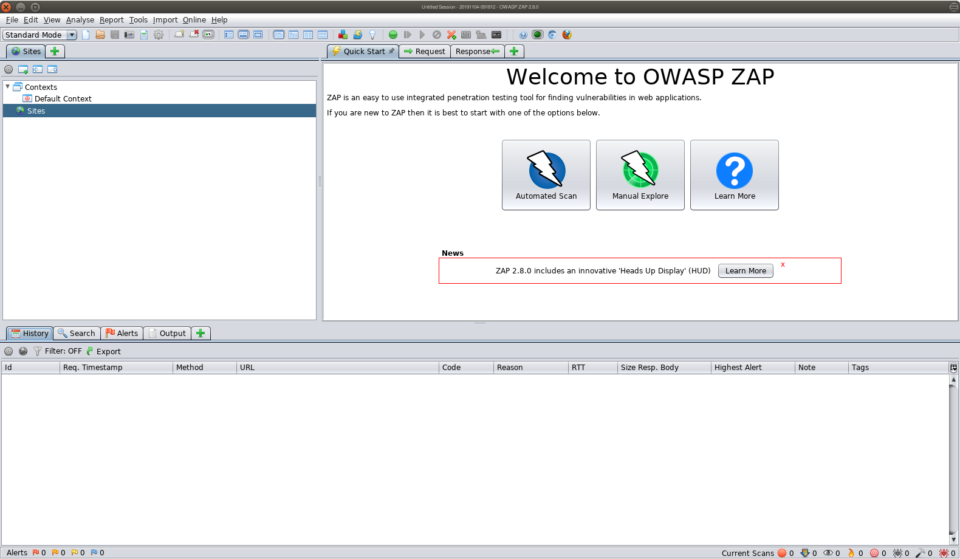Click the Export button in History toolbar

pos(103,351)
